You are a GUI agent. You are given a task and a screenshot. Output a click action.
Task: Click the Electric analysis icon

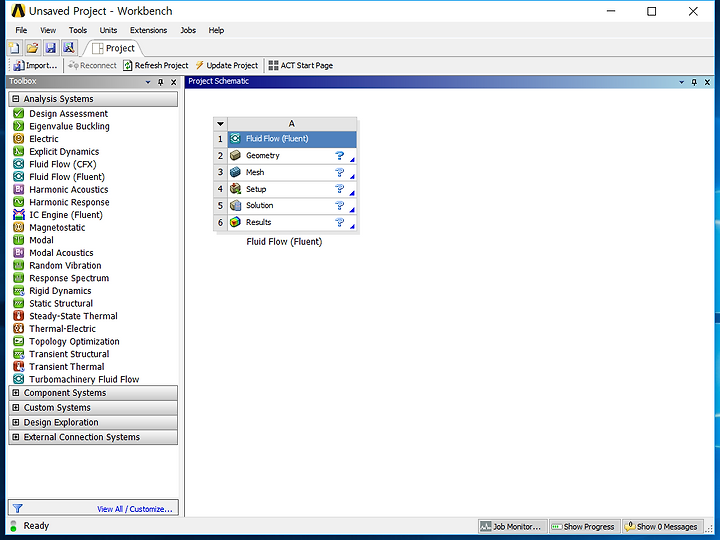(18, 139)
